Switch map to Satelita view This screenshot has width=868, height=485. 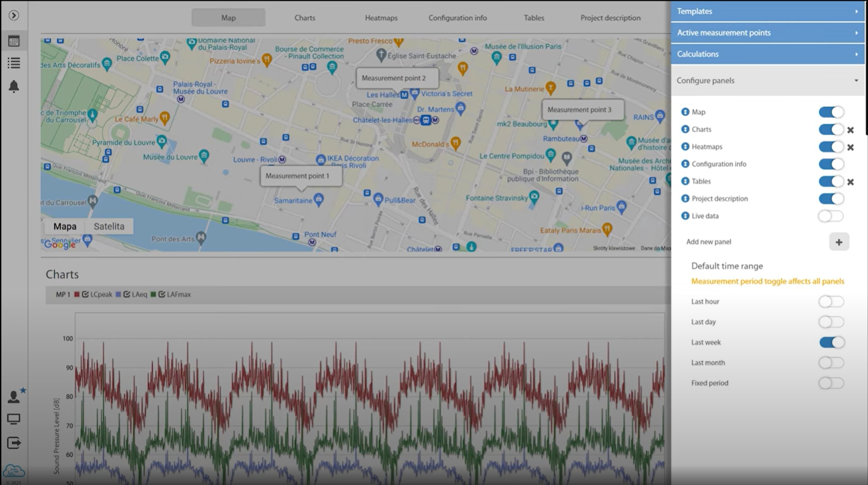(109, 226)
